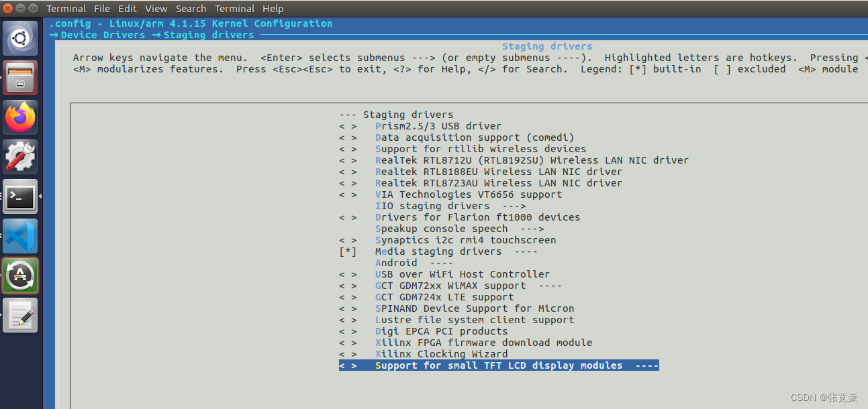Image resolution: width=868 pixels, height=409 pixels.
Task: Toggle Synaptics i2c rmi4 touchscreen
Action: coord(447,240)
